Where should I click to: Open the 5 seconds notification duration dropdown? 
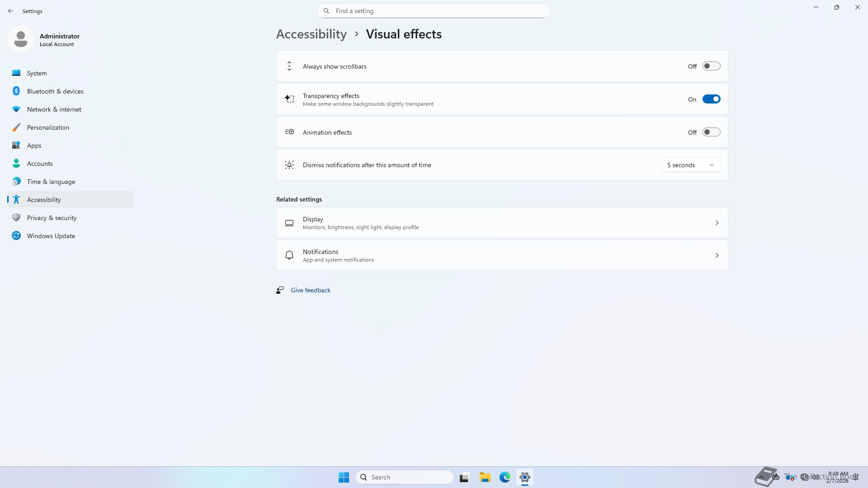click(x=690, y=165)
